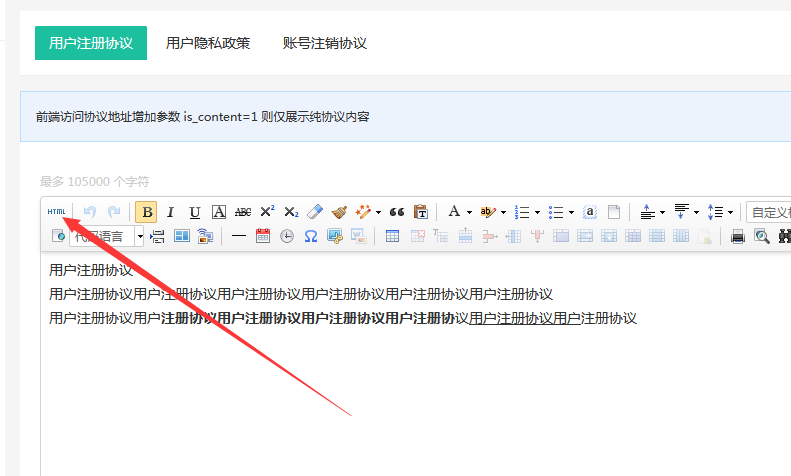Click the first line 用户注册协议 in editor
The image size is (791, 476).
coord(91,270)
